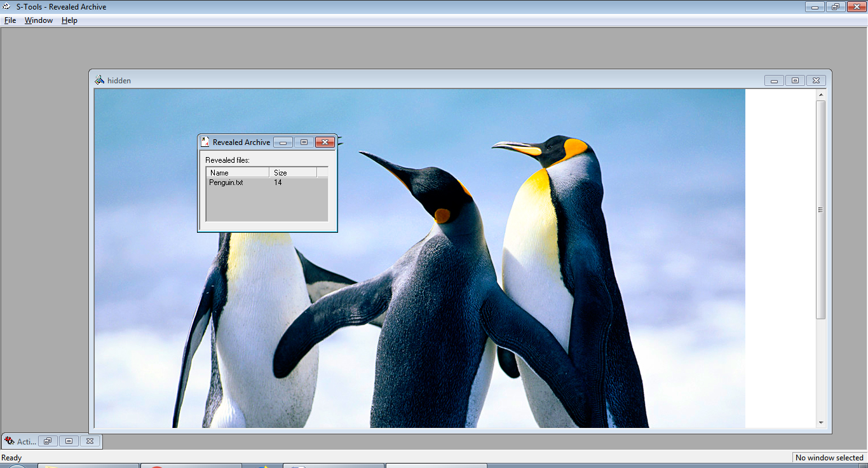The width and height of the screenshot is (868, 468).
Task: Sort revealed files by Size column
Action: tap(292, 172)
